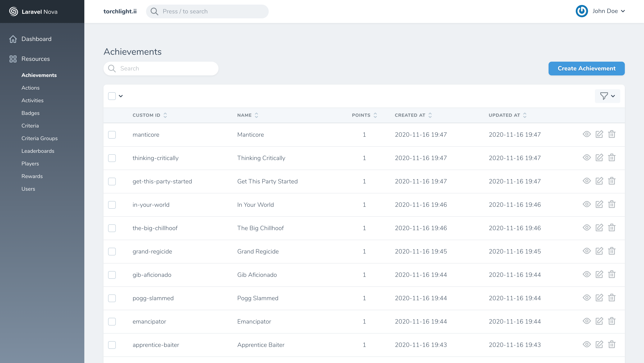The image size is (644, 363).
Task: Check the get-this-party-started row checkbox
Action: point(112,181)
